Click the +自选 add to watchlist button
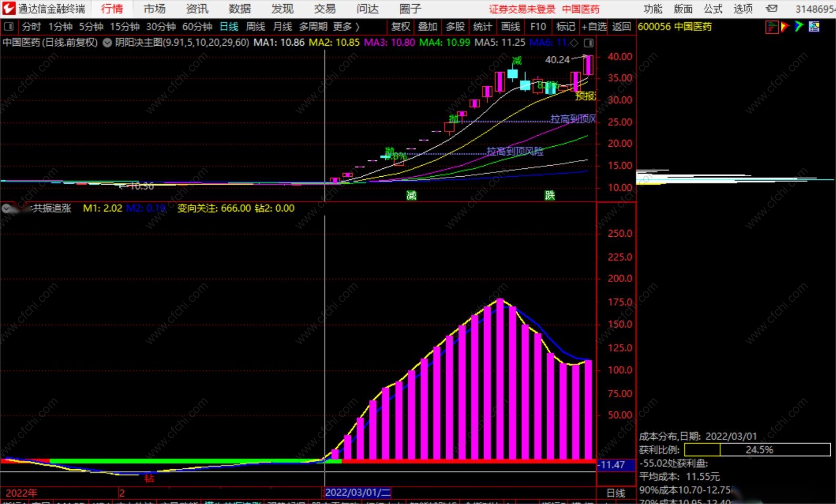This screenshot has width=836, height=504. [594, 27]
